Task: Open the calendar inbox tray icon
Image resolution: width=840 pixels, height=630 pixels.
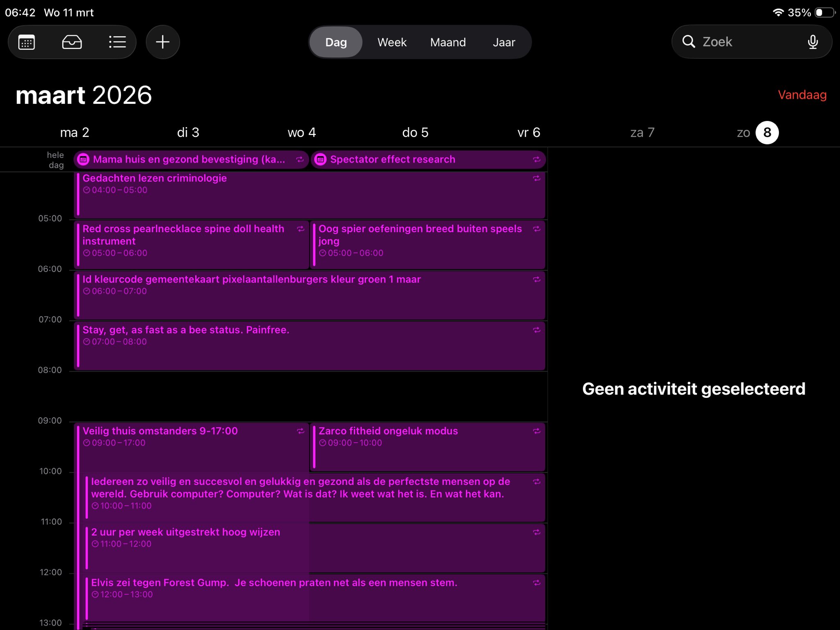Action: 72,42
